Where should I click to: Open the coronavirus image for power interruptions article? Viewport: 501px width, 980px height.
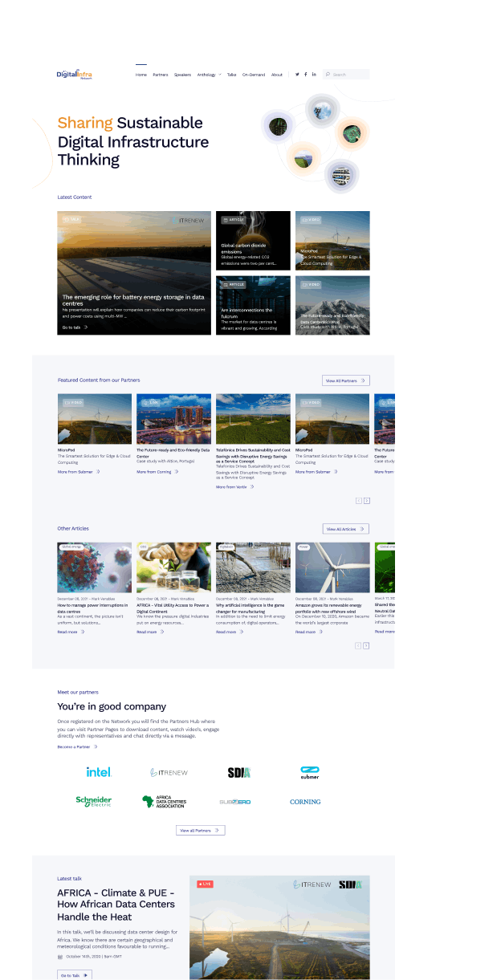[95, 567]
